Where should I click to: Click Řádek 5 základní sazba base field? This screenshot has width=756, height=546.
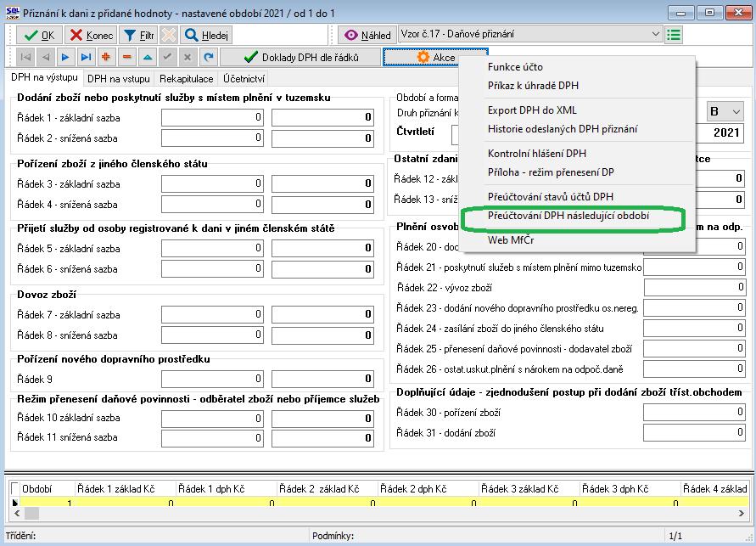tap(212, 249)
